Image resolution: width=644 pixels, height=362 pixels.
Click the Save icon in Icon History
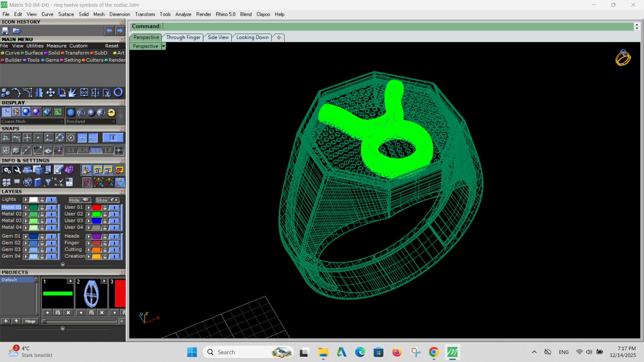[x=5, y=31]
